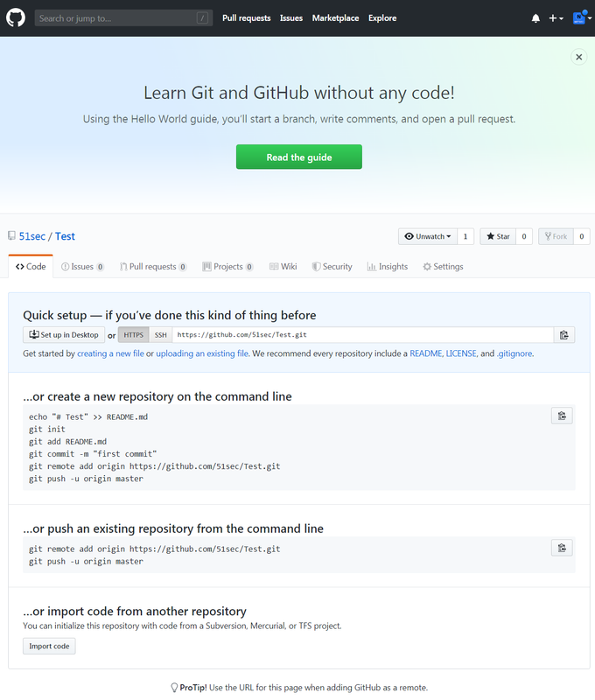Open the plus create-new dropdown
Screen dimensions: 595x700
[556, 18]
